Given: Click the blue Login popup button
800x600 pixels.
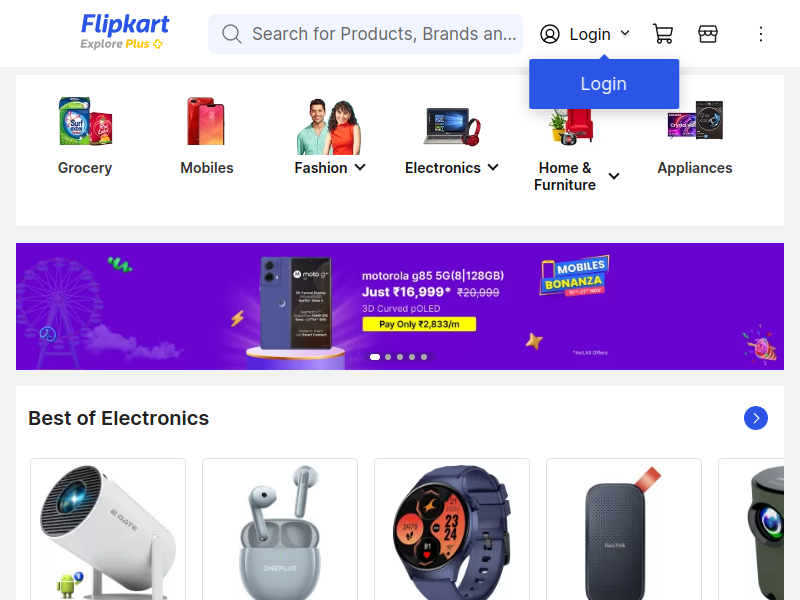Looking at the screenshot, I should pos(604,84).
